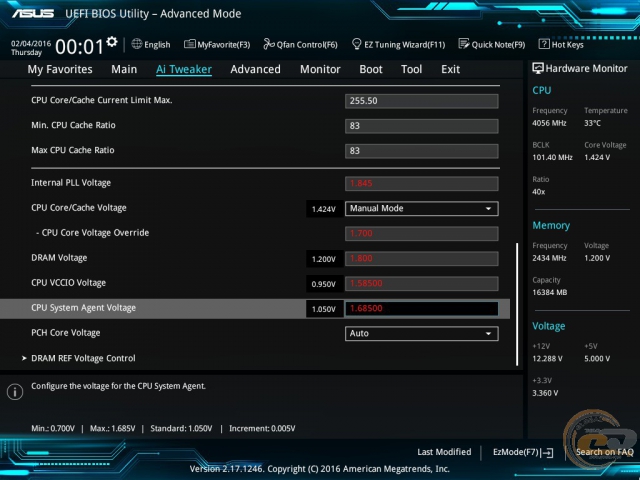640x480 pixels.
Task: Show the Hot Keys help
Action: click(561, 44)
